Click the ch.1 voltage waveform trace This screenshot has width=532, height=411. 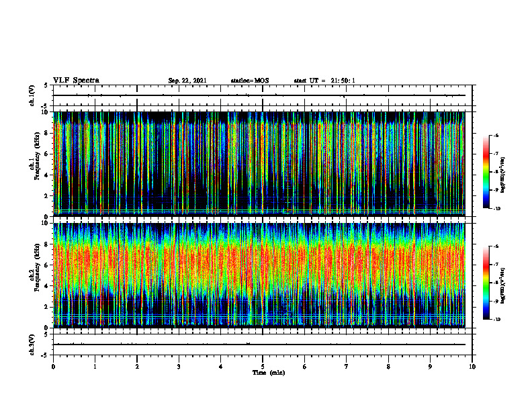click(259, 95)
